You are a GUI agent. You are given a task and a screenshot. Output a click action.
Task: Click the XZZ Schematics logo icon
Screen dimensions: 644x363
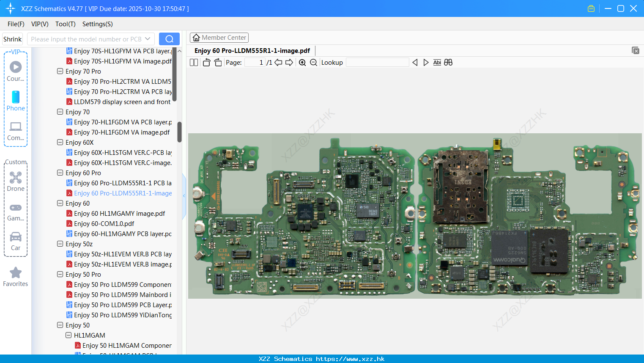click(x=11, y=8)
